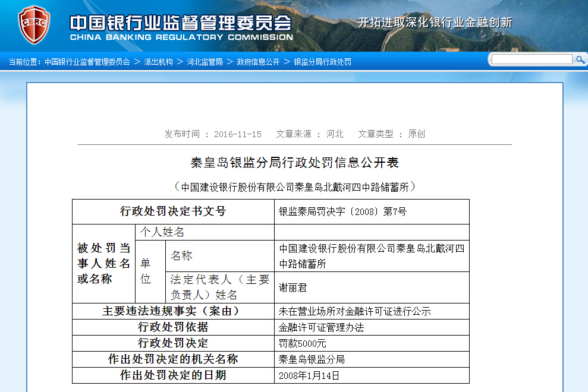Click the 法定代表人（主要负责人）姓名 cell
This screenshot has width=588, height=392.
point(220,287)
